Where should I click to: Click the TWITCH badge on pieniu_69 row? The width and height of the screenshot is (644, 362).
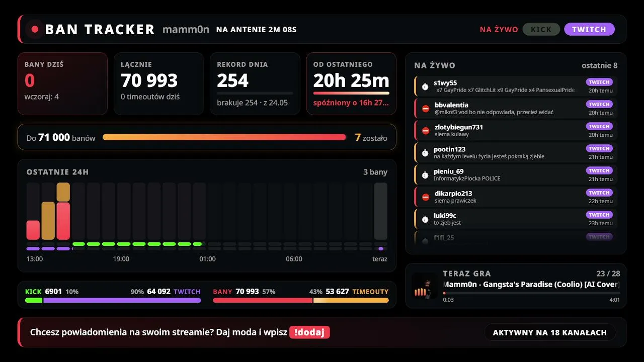599,170
